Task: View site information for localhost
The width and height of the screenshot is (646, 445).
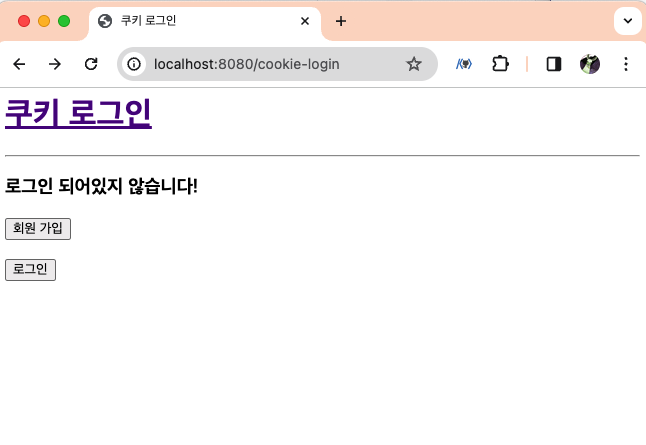Action: (134, 64)
